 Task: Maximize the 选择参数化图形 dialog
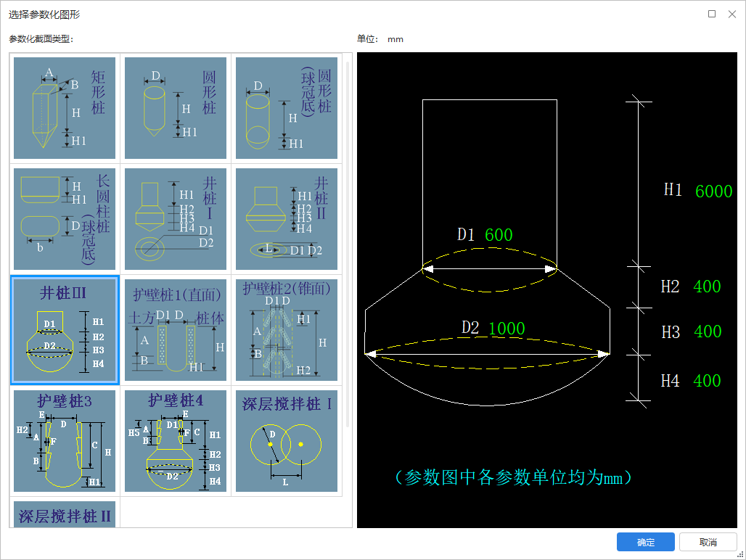coord(712,15)
